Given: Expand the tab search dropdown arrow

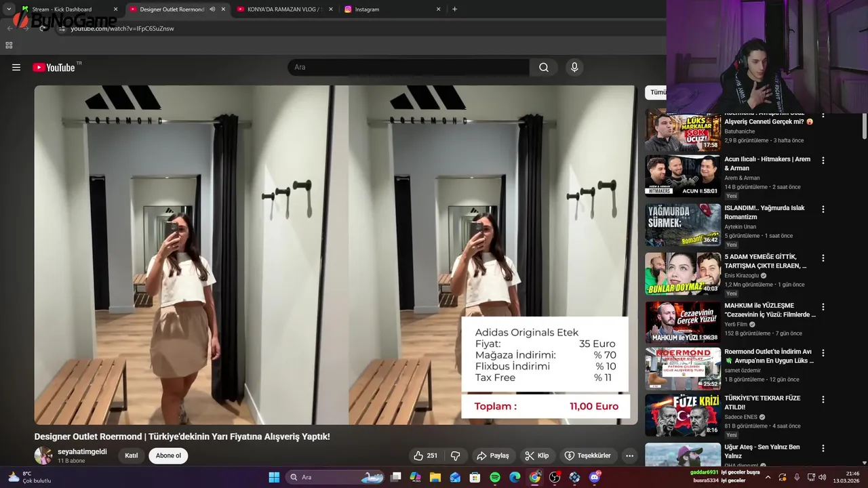Looking at the screenshot, I should (9, 9).
